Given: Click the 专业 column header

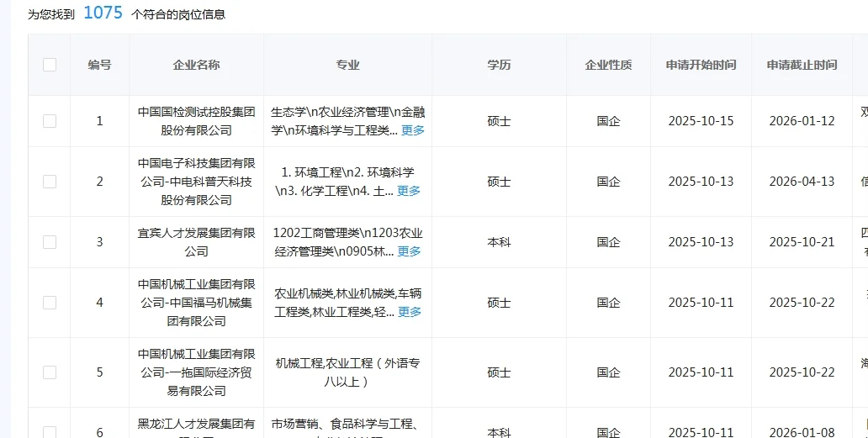Looking at the screenshot, I should [x=347, y=65].
